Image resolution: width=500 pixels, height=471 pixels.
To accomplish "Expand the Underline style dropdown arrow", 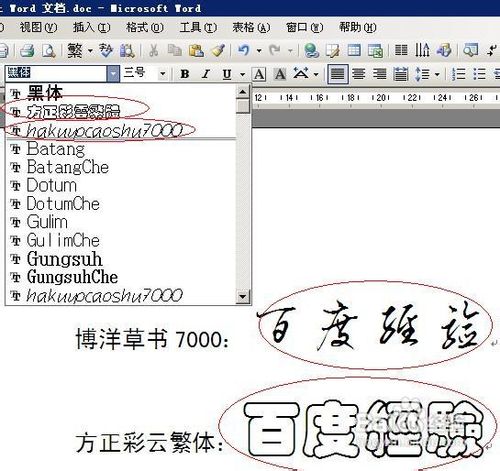I will pos(243,74).
